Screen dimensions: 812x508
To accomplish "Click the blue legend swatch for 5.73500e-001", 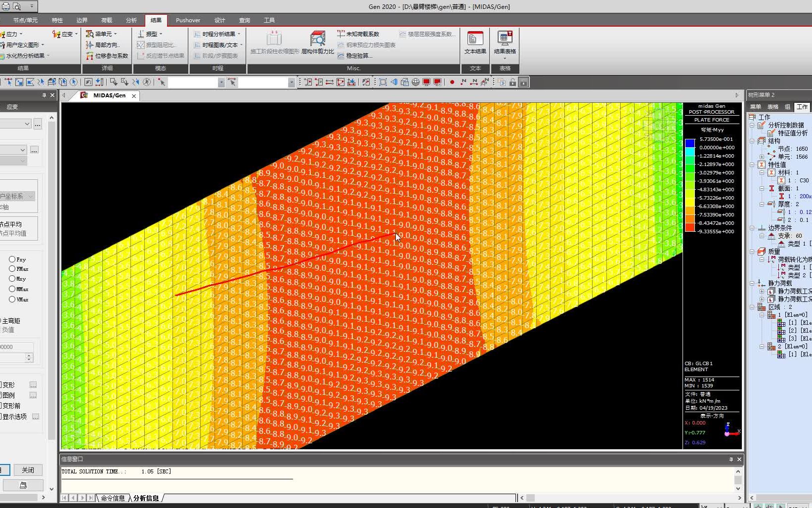I will pyautogui.click(x=690, y=143).
